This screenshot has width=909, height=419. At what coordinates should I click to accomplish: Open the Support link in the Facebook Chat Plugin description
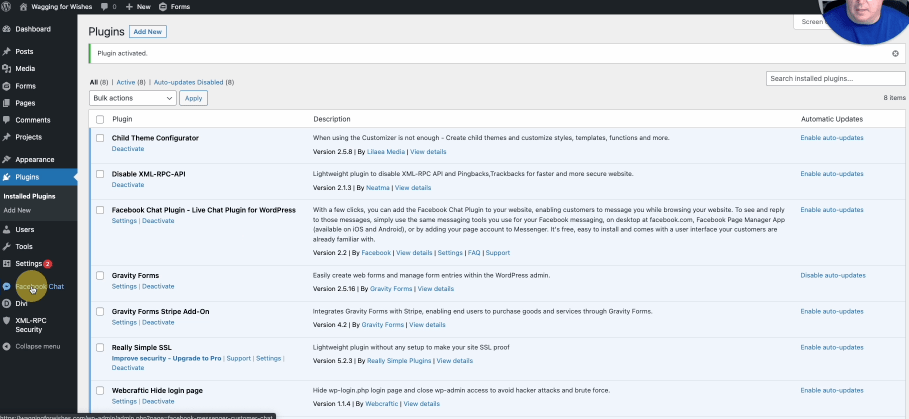pos(497,253)
